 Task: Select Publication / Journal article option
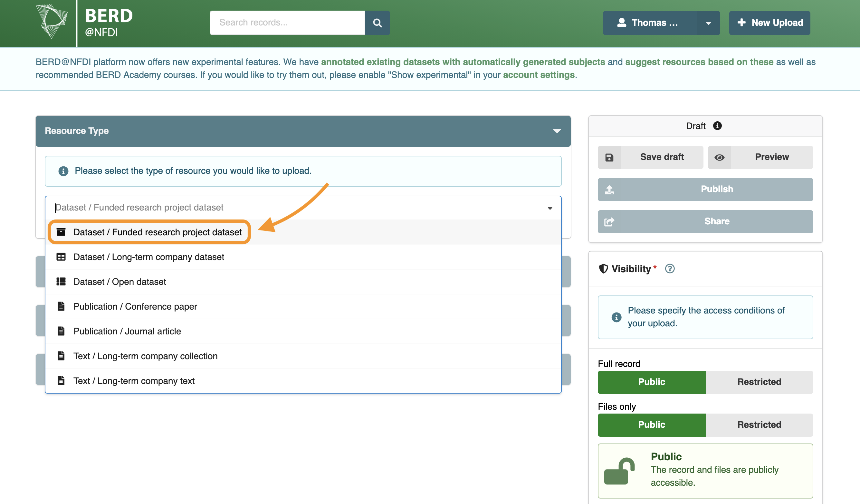303,331
